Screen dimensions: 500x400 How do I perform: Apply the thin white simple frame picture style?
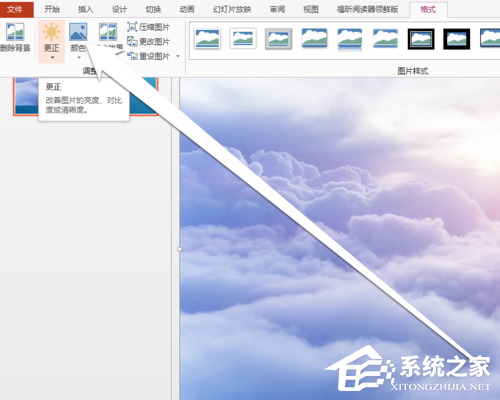207,39
